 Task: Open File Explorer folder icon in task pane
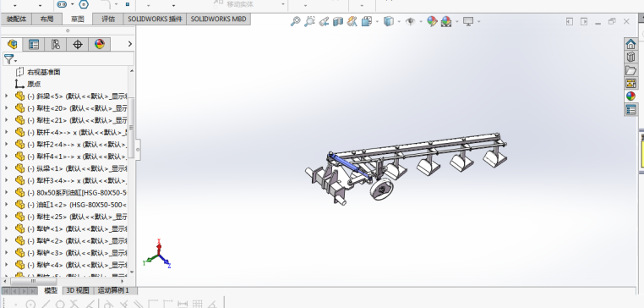click(630, 70)
